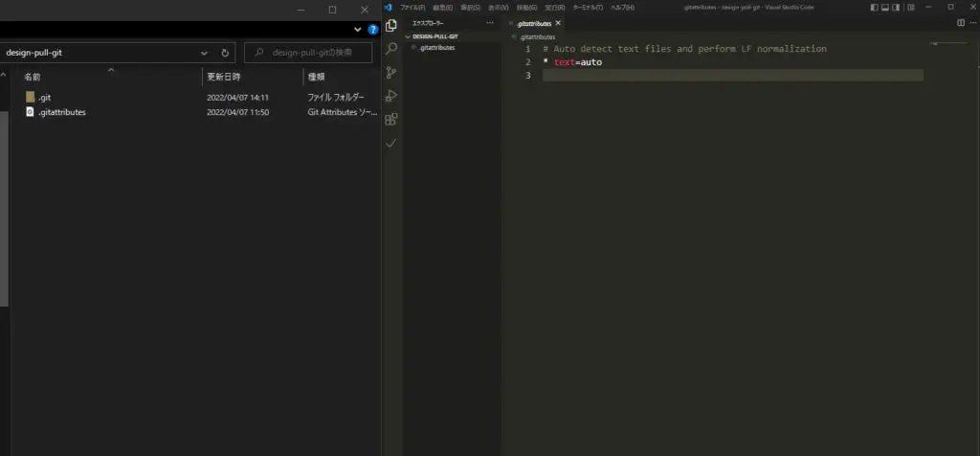Toggle primary sidebar layout icon in VS Code
This screenshot has height=456, width=980.
click(x=874, y=8)
